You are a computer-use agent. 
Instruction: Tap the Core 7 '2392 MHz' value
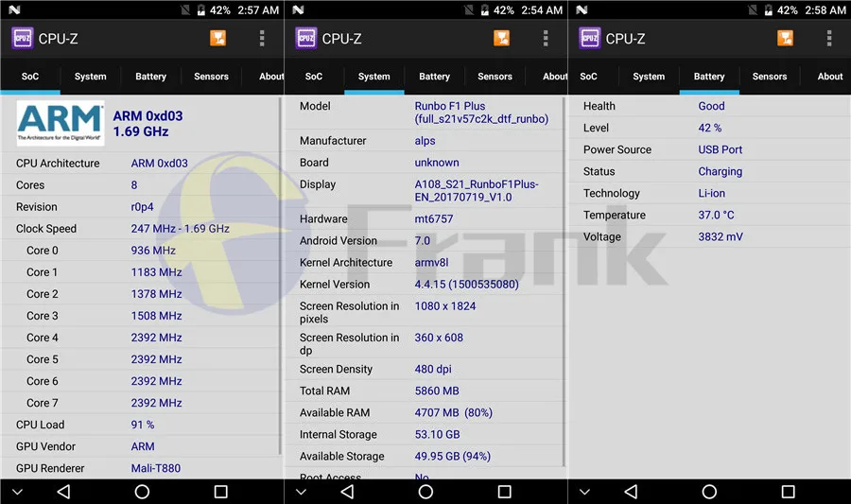156,403
